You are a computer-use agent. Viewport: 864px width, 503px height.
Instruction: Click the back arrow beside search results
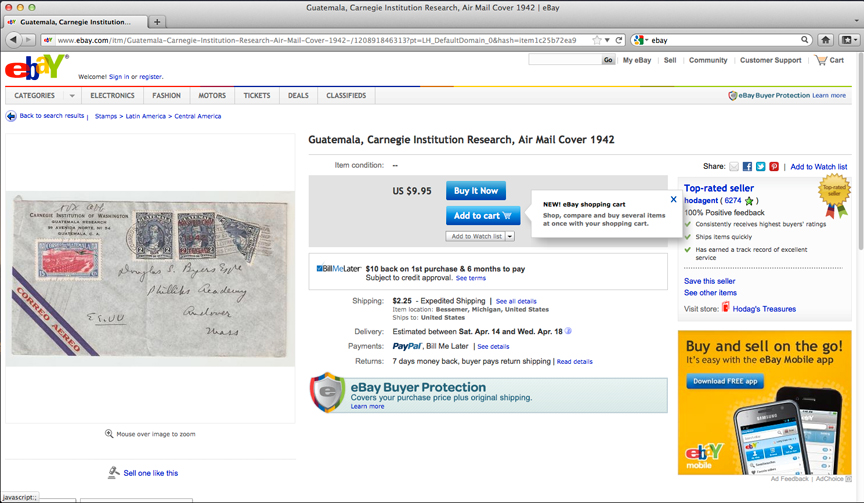coord(11,116)
